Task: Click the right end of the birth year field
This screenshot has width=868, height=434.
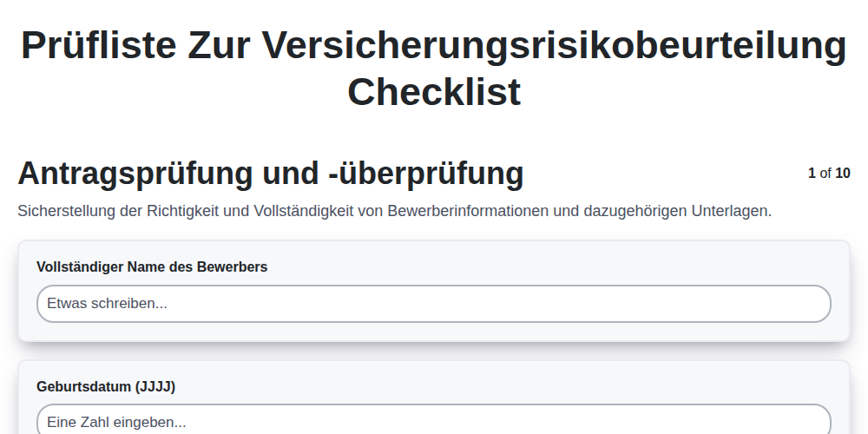Action: [814, 419]
